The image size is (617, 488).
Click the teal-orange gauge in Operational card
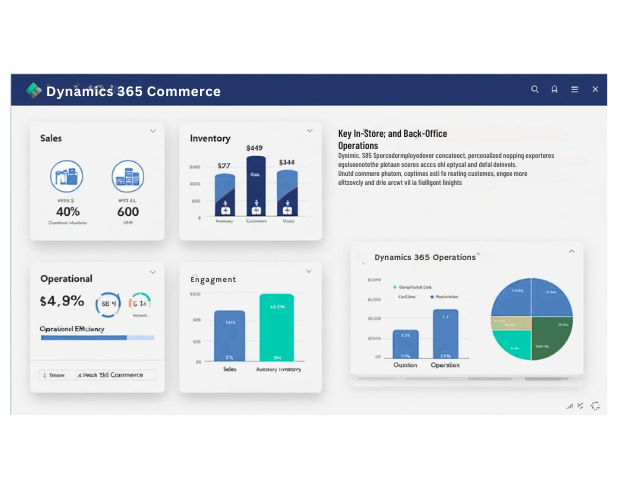point(140,302)
